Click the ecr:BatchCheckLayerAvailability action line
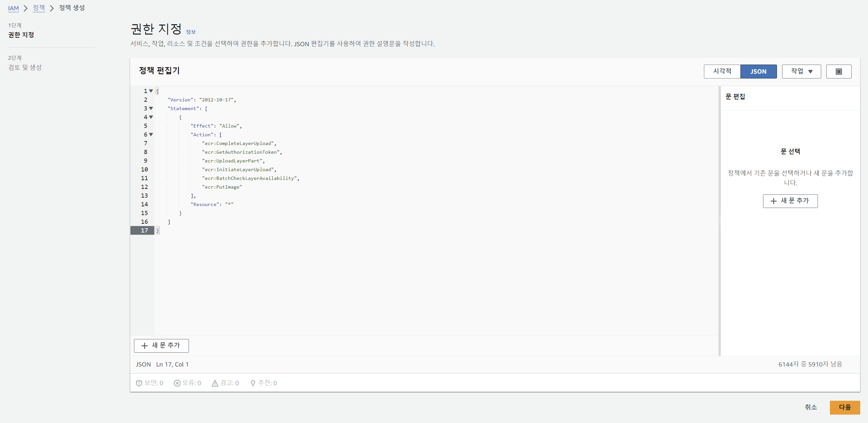The image size is (868, 423). tap(250, 178)
